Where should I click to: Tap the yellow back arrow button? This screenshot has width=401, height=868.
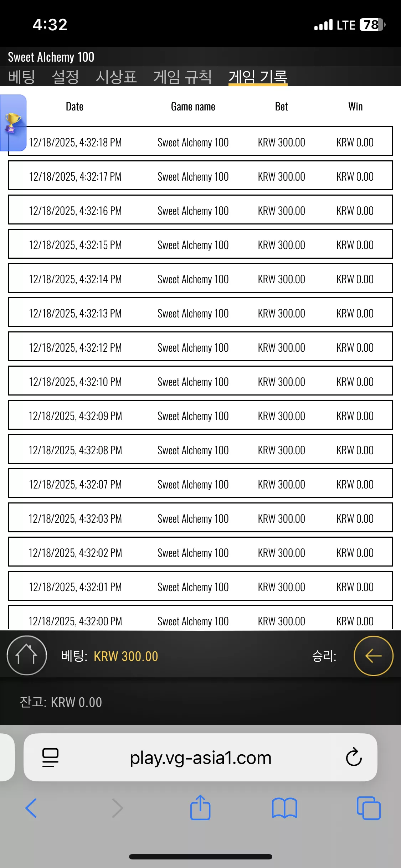373,656
